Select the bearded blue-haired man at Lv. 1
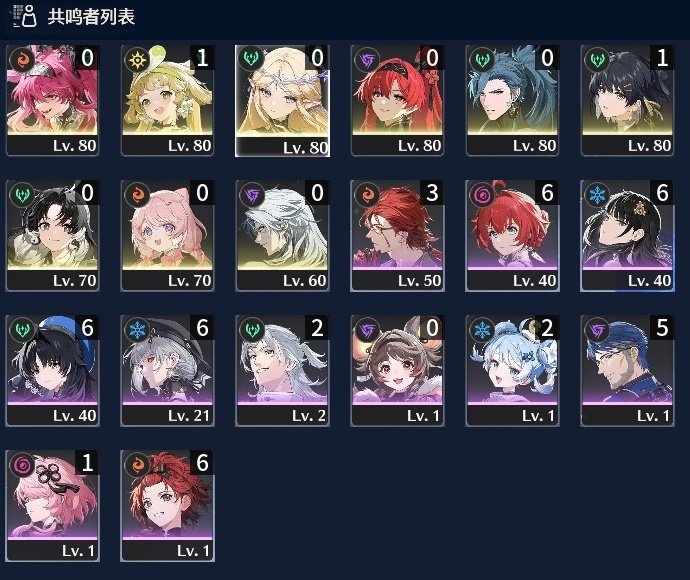Image resolution: width=690 pixels, height=580 pixels. (x=627, y=371)
